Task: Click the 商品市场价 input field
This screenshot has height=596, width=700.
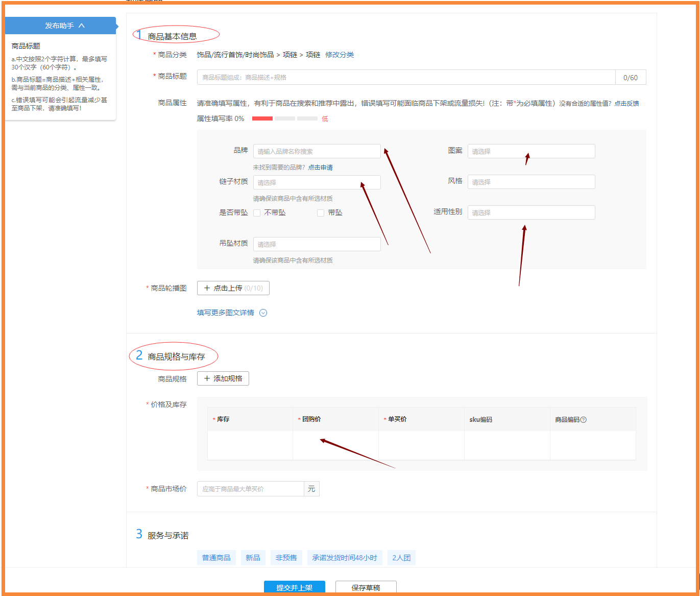Action: pyautogui.click(x=251, y=489)
